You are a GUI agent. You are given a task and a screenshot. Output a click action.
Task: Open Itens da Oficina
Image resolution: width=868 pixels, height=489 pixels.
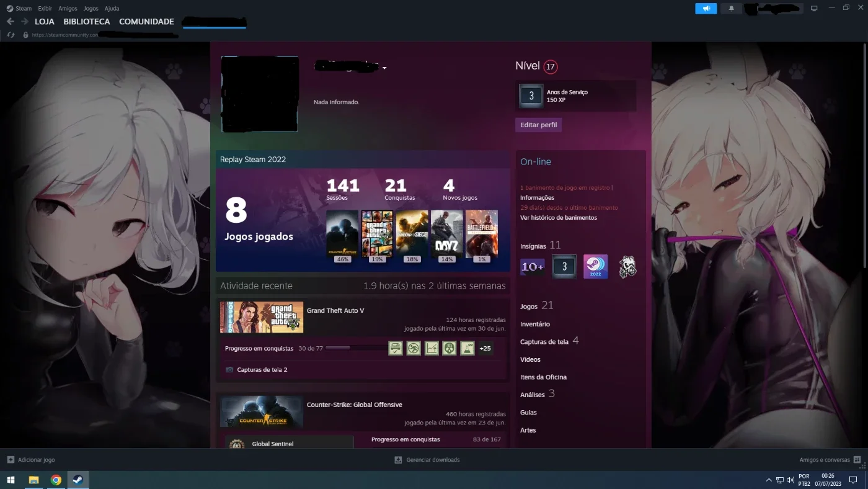(543, 377)
